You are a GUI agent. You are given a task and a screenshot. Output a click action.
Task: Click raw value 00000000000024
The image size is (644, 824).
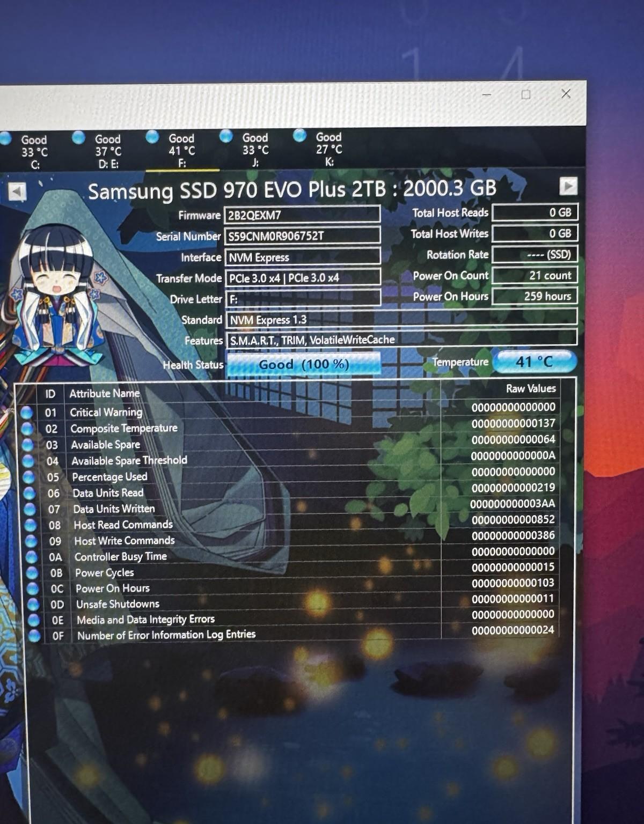513,630
